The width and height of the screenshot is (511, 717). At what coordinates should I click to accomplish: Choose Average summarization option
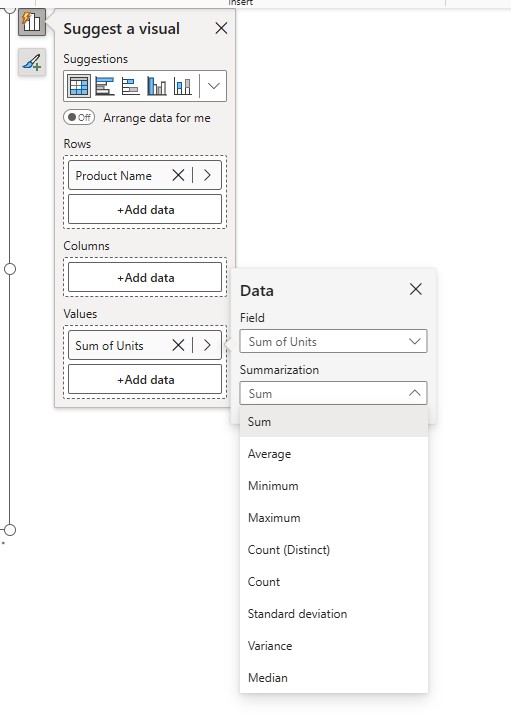[x=334, y=454]
